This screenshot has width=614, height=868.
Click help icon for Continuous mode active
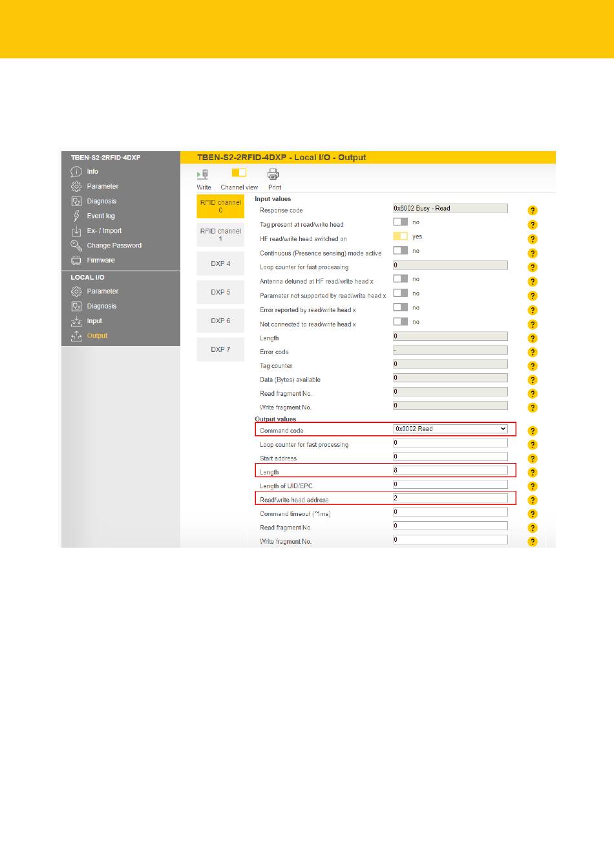point(533,253)
